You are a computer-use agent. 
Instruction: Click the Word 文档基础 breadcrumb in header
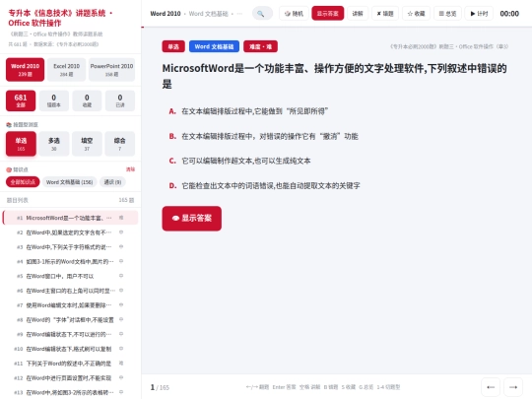coord(208,14)
